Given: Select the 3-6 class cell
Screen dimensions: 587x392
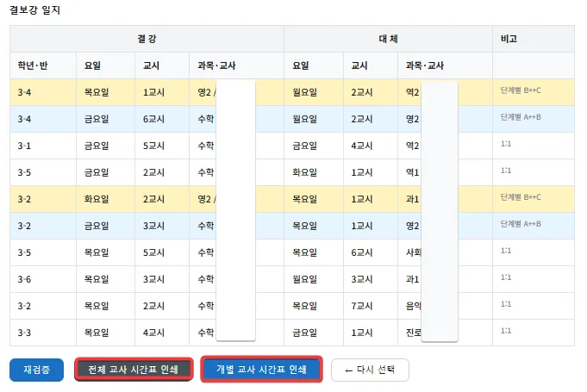Looking at the screenshot, I should coord(43,279).
